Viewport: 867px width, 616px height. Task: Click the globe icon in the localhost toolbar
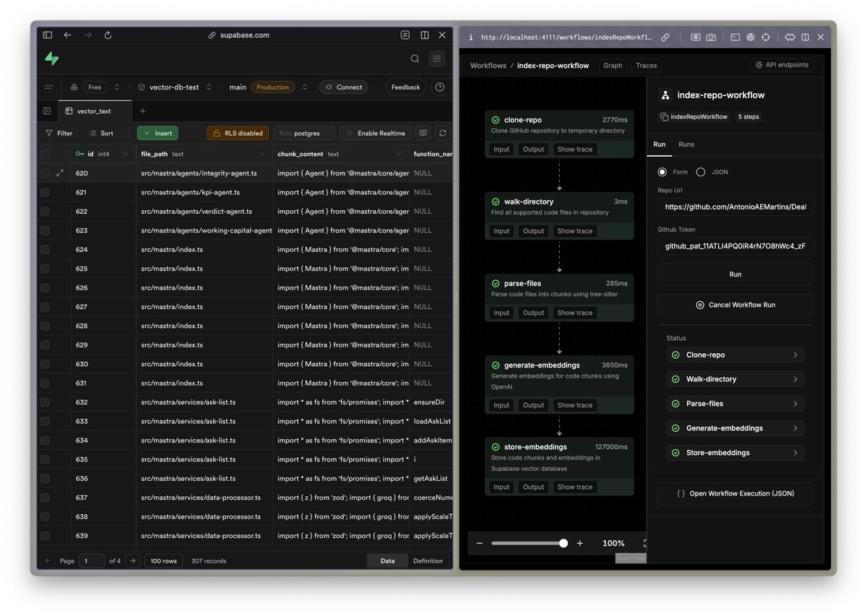click(751, 37)
